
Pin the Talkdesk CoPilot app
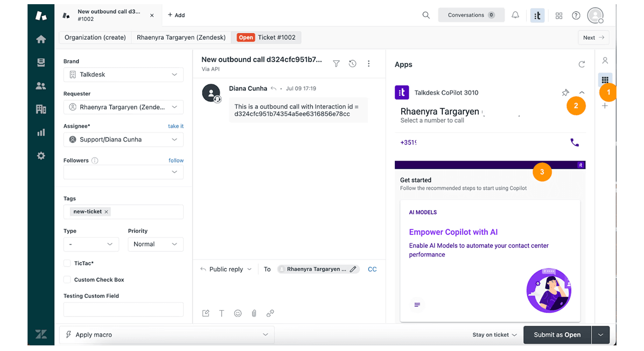click(x=565, y=93)
